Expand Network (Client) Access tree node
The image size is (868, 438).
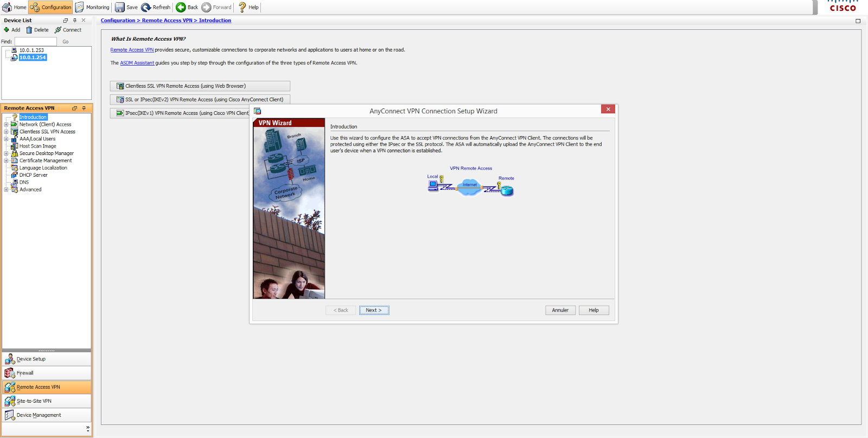[6, 124]
